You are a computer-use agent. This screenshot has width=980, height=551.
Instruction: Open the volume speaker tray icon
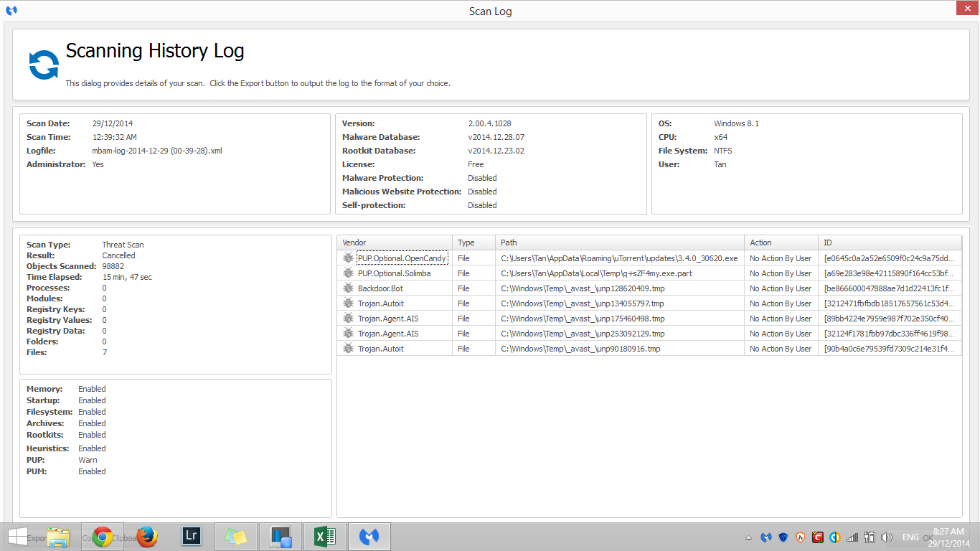point(887,537)
